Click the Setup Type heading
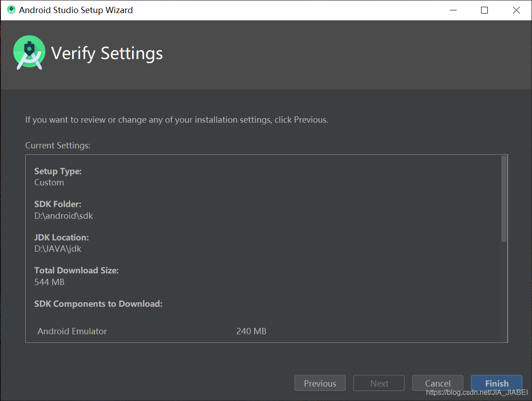 point(58,171)
